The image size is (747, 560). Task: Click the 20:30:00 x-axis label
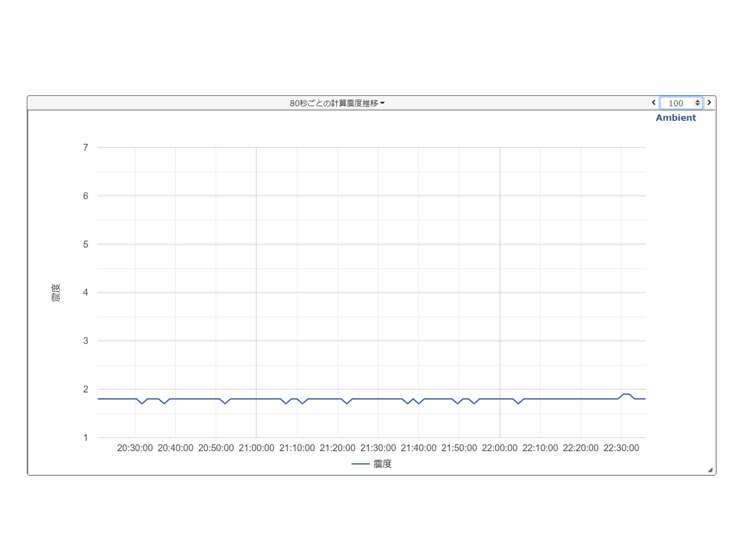coord(135,448)
